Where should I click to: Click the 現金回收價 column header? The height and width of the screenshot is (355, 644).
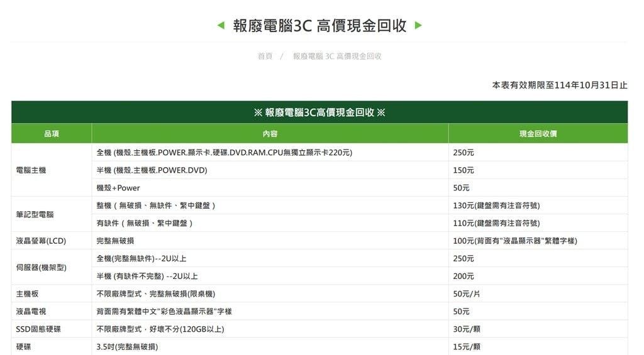538,134
